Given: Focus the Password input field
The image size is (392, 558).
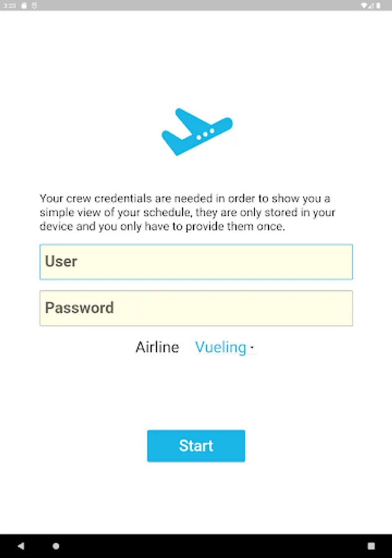Looking at the screenshot, I should (196, 308).
